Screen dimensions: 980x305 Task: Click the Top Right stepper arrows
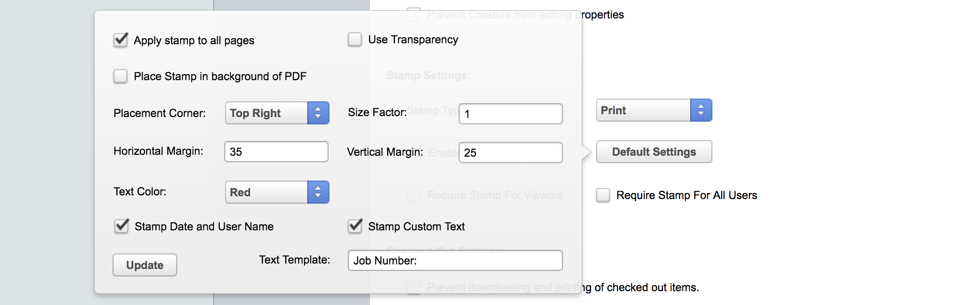click(318, 113)
